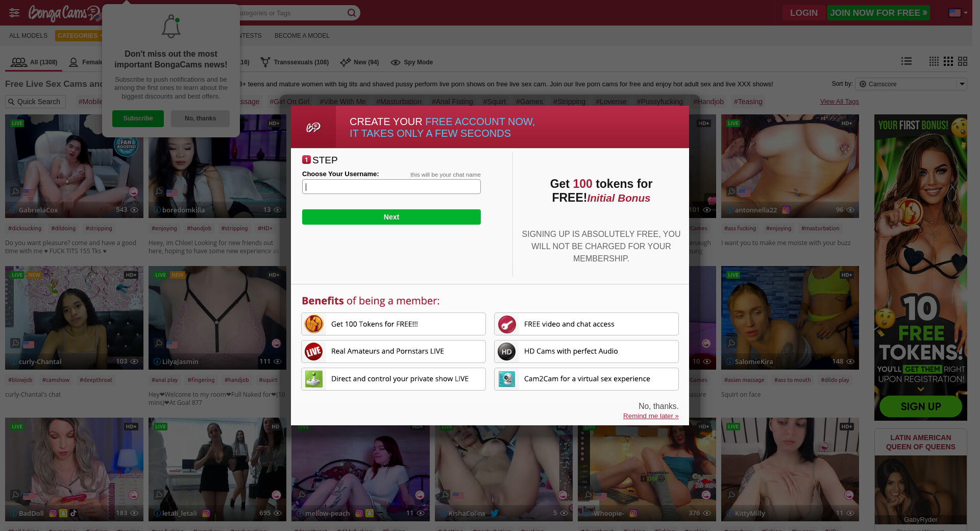Select the Transsexuals (108) tab
The image size is (980, 531).
295,62
